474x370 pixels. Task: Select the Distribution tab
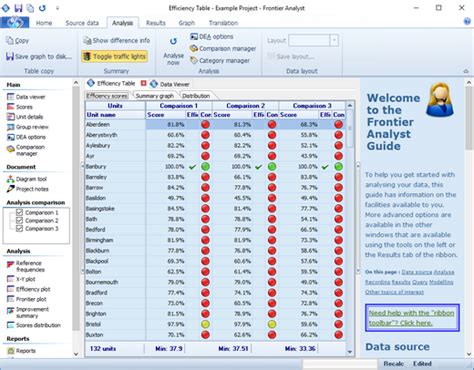click(x=196, y=96)
